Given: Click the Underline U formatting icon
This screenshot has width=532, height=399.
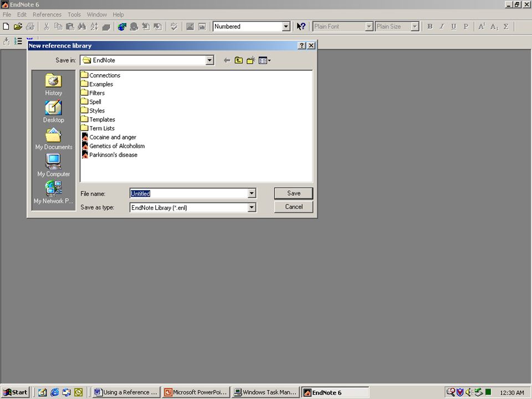Looking at the screenshot, I should coord(454,27).
